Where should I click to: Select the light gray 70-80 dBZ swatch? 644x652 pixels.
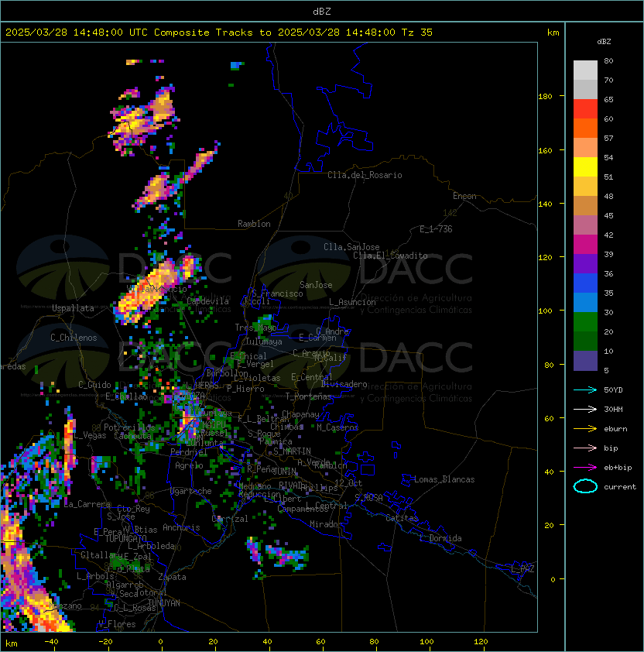(x=585, y=70)
